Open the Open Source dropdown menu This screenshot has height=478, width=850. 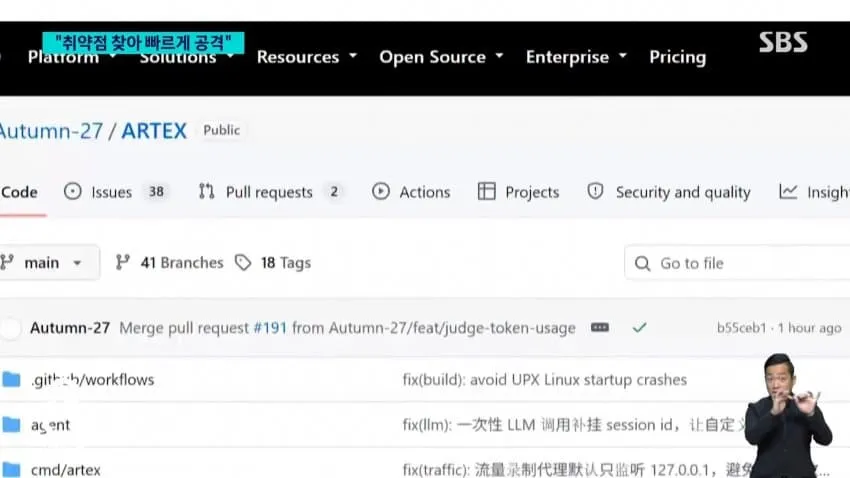(x=441, y=57)
